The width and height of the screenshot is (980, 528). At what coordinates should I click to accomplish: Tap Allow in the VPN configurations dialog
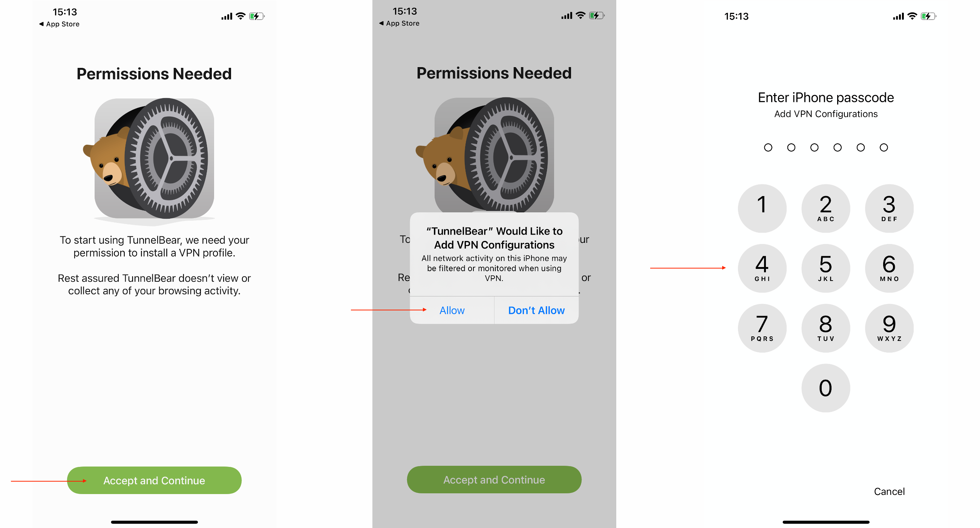point(452,310)
